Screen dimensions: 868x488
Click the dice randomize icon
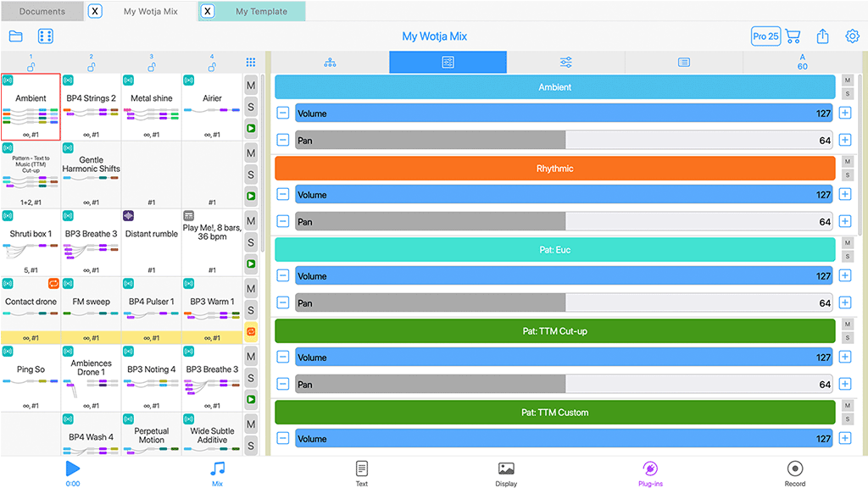point(46,36)
